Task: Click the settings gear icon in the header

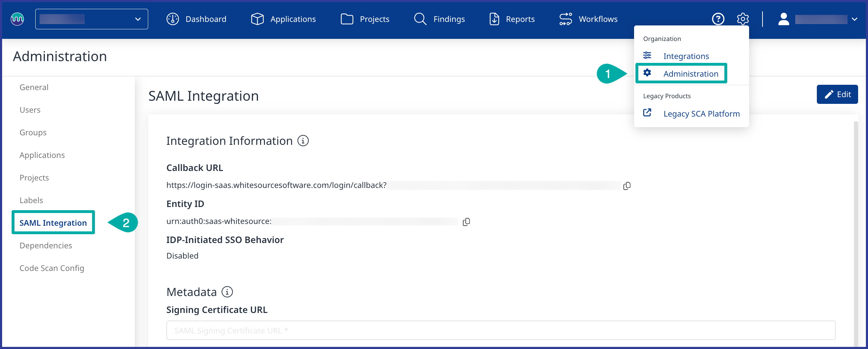Action: click(743, 19)
